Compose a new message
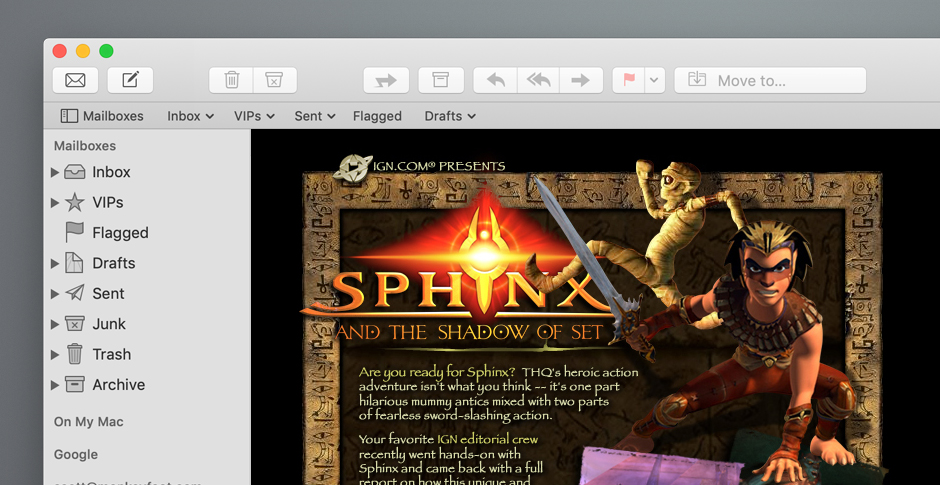Viewport: 940px width, 485px height. click(x=130, y=80)
